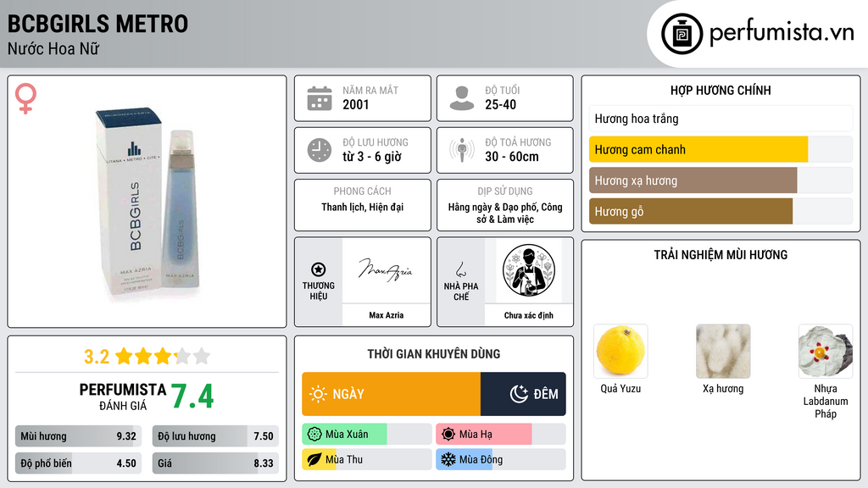Click the snowflake icon for Mùa Đông
The height and width of the screenshot is (488, 868).
(x=448, y=459)
